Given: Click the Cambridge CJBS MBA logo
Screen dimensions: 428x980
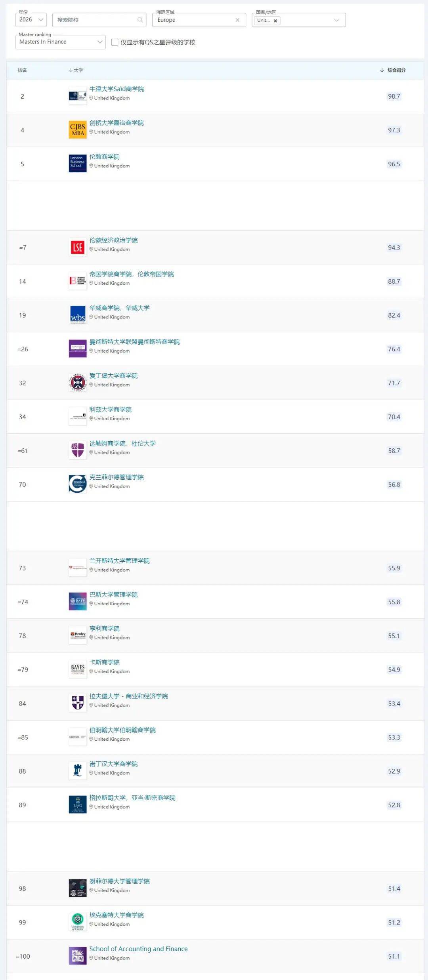Looking at the screenshot, I should (x=77, y=130).
